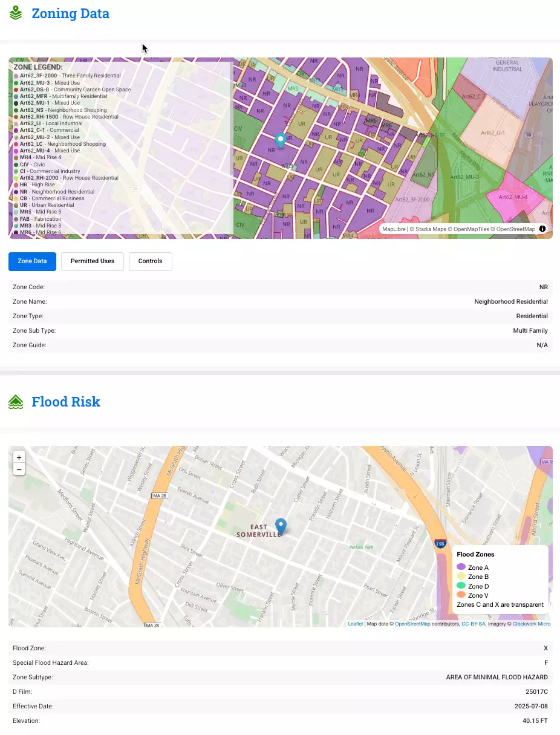Click the Zone A purple swatch
Image resolution: width=560 pixels, height=735 pixels.
461,567
